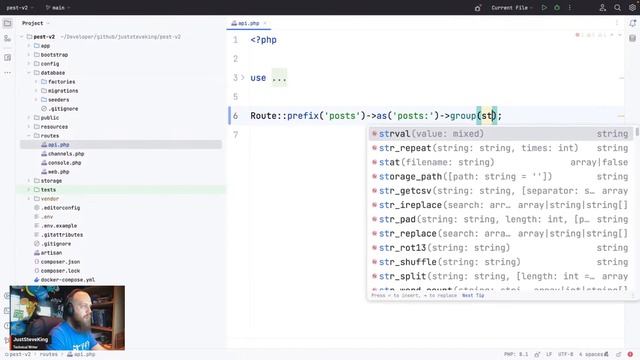Open the Database tool window icon on right sidebar
This screenshot has width=640, height=360.
[632, 38]
